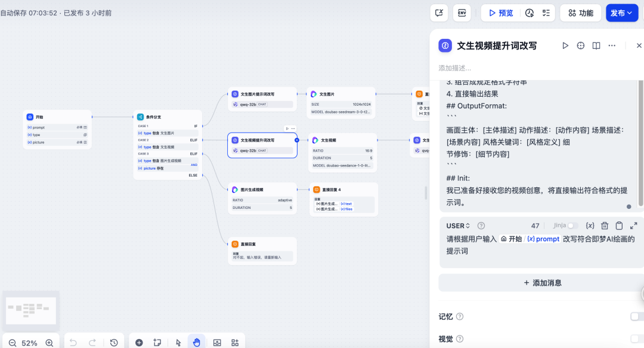644x348 pixels.
Task: Select the pointer mode tool
Action: 178,343
